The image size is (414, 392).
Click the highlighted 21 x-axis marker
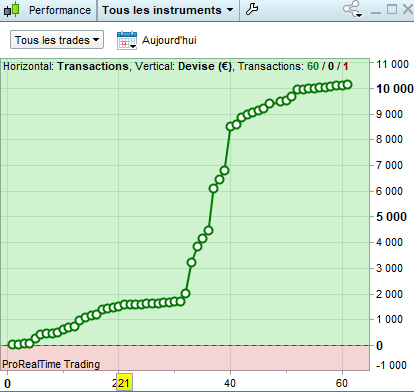tap(124, 383)
